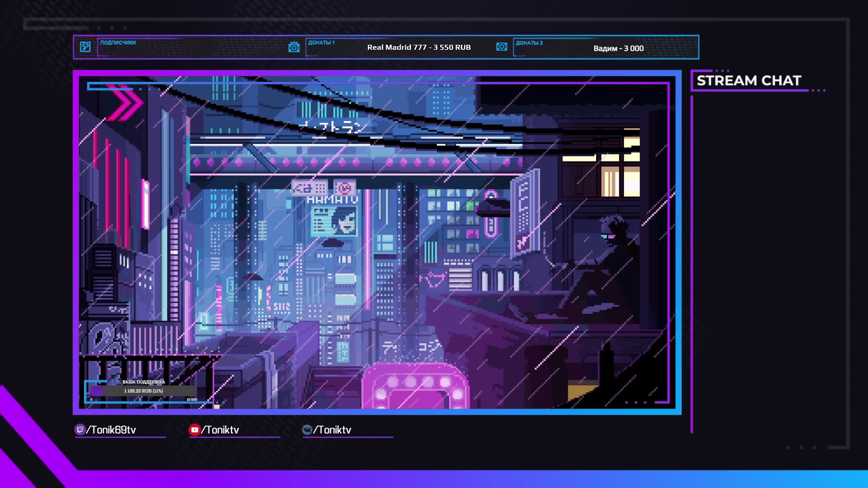Click the STREAM CHAT header
Screen dimensions: 868x488
click(749, 81)
